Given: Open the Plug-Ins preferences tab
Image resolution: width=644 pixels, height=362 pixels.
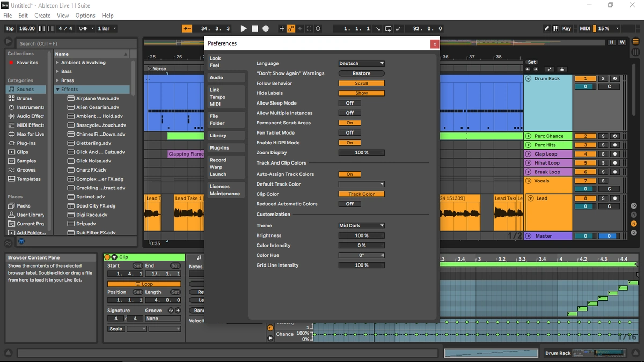Looking at the screenshot, I should [226, 148].
